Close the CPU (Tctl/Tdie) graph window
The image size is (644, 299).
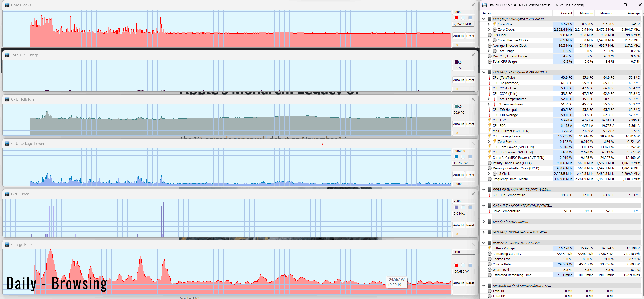pyautogui.click(x=473, y=99)
